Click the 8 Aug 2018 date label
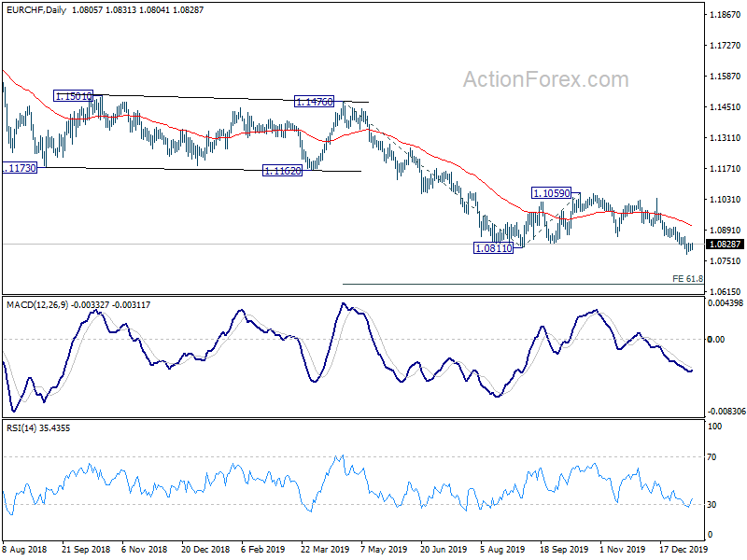Viewport: 747px width, 560px height. pyautogui.click(x=25, y=549)
